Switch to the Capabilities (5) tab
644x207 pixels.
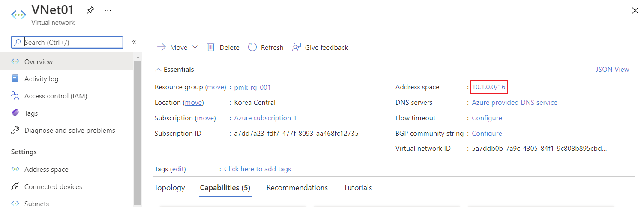(225, 188)
